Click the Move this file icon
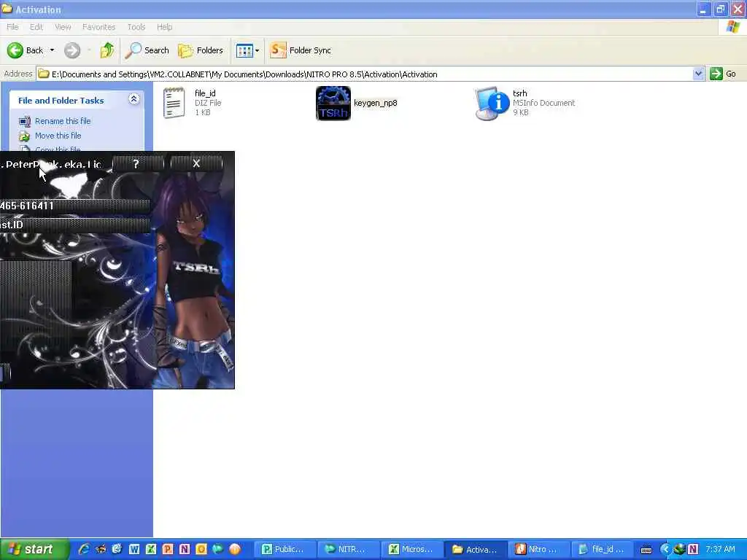The height and width of the screenshot is (560, 747). pyautogui.click(x=24, y=136)
